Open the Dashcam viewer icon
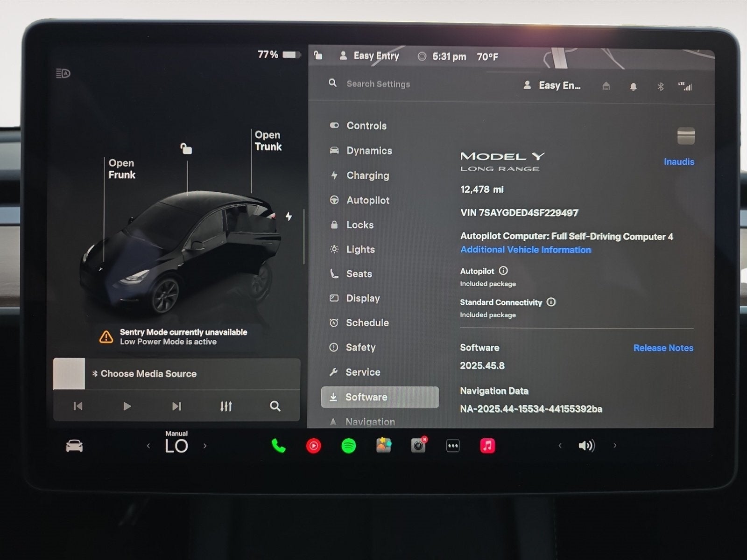Viewport: 747px width, 560px height. coord(418,446)
